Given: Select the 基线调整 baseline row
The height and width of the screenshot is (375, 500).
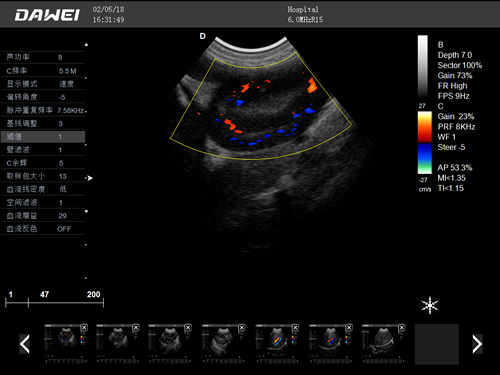Looking at the screenshot, I should 43,123.
